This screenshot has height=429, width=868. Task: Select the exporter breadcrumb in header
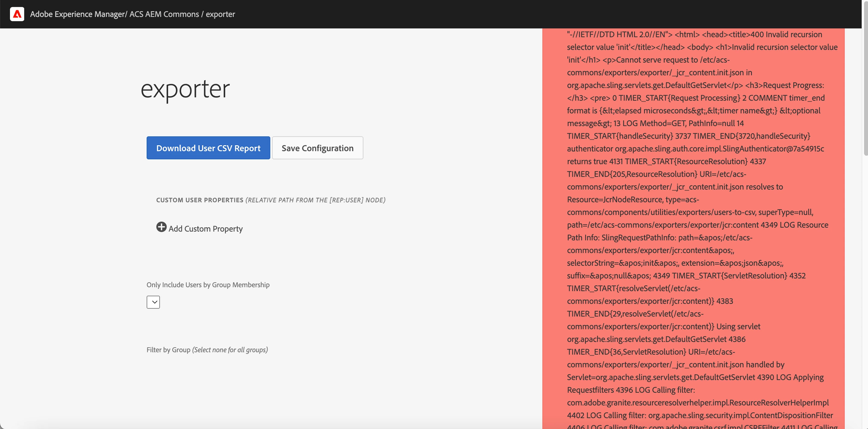220,14
